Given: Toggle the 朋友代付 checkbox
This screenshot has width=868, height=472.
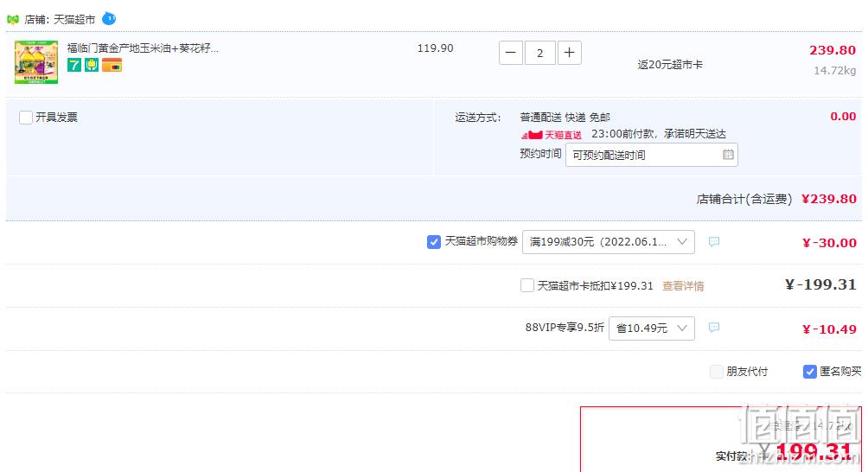Looking at the screenshot, I should click(x=717, y=372).
